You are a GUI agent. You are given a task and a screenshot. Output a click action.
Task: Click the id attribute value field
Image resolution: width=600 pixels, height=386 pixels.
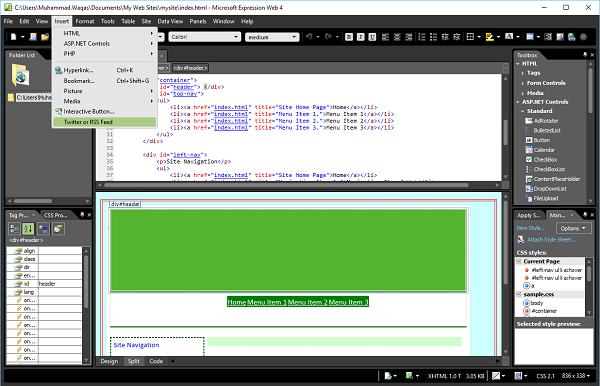(60, 283)
